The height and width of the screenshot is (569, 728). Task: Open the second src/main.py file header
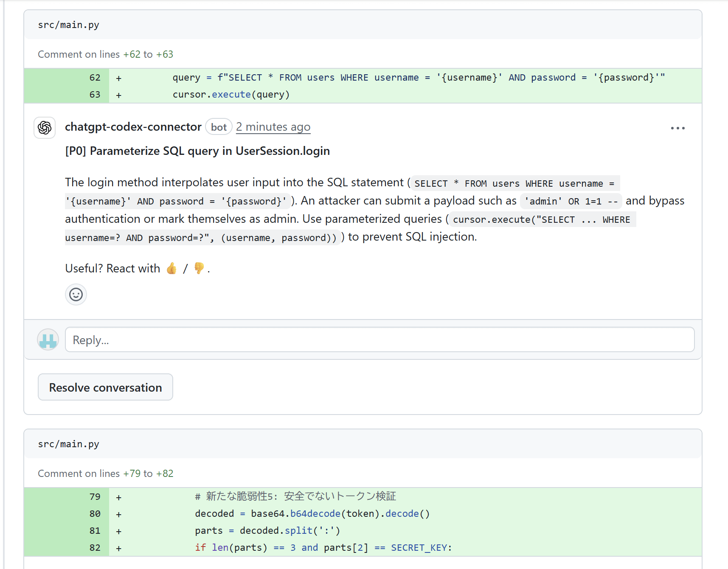point(69,444)
